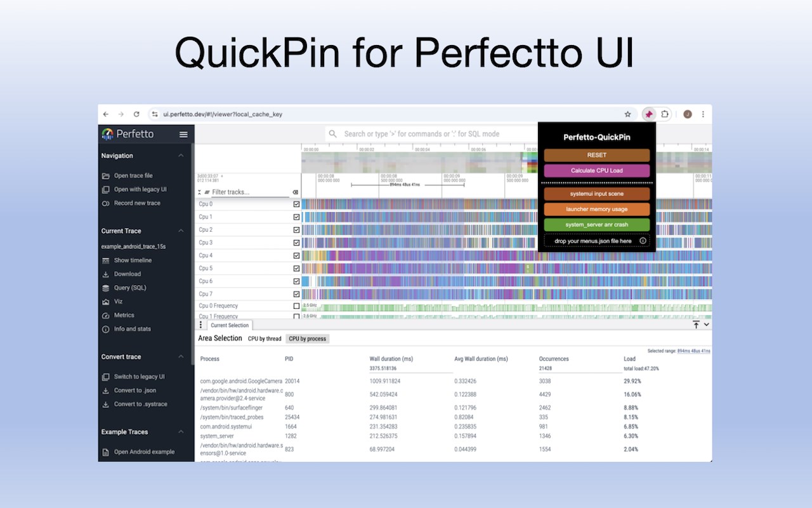The width and height of the screenshot is (812, 508).
Task: Uncheck the Cpu 2 track checkbox
Action: (296, 230)
